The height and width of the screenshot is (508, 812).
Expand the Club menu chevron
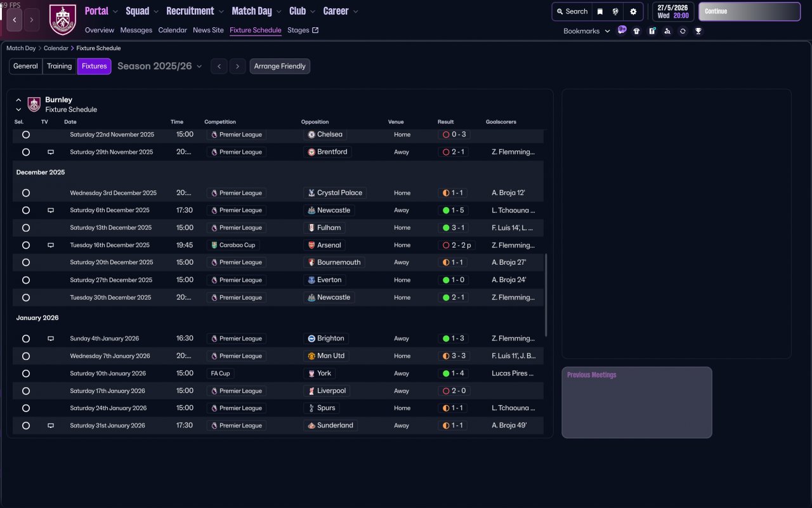tap(313, 11)
